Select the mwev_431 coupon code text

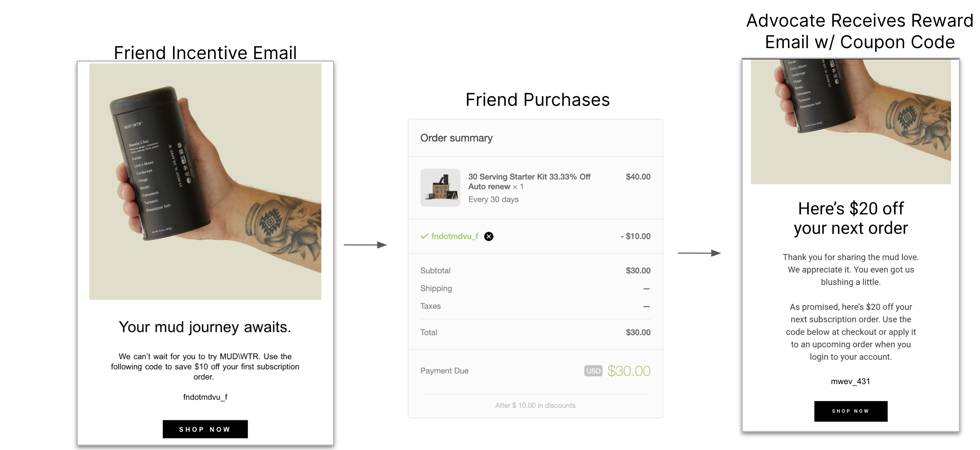pos(850,381)
